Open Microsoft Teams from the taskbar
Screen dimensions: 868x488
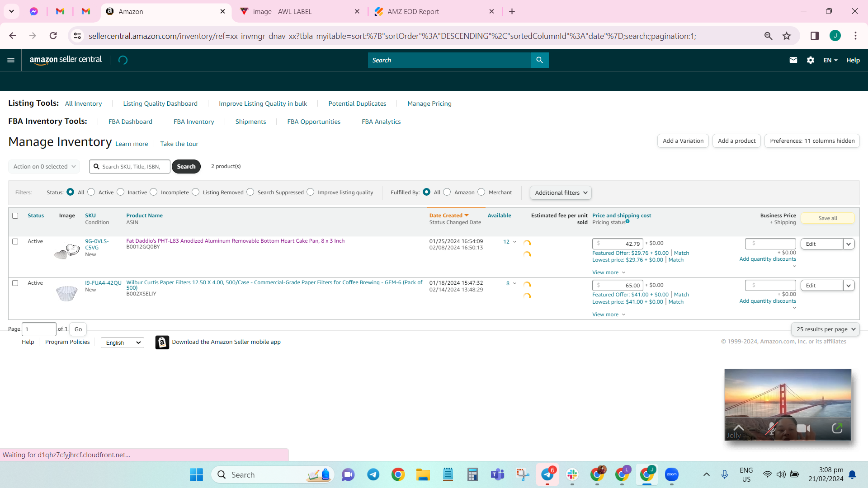click(x=498, y=474)
